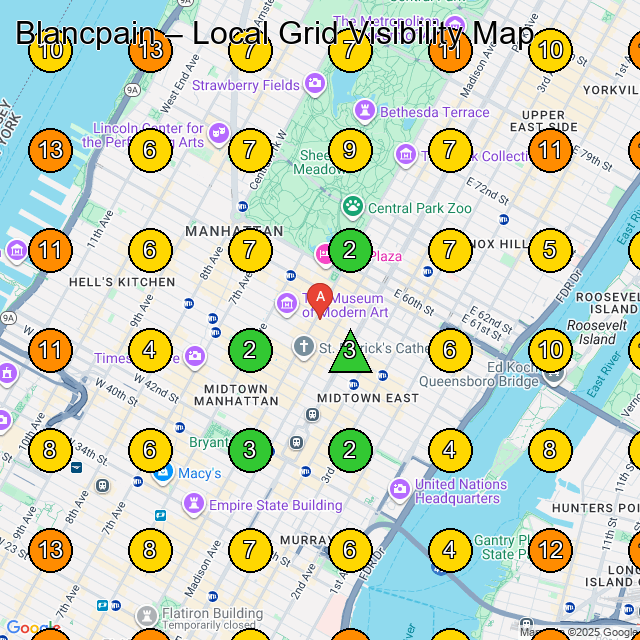The width and height of the screenshot is (640, 640).
Task: Select green marker 2 west of St. Patrick's
Action: [x=250, y=350]
